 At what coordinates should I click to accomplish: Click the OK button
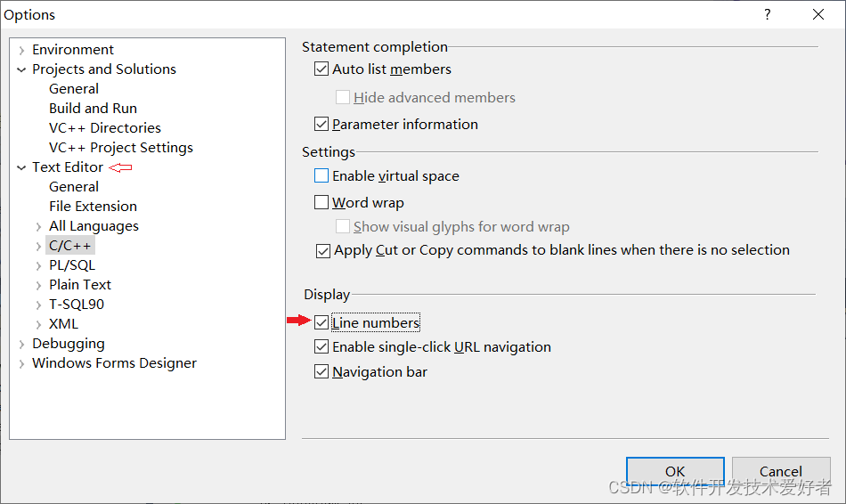[674, 471]
